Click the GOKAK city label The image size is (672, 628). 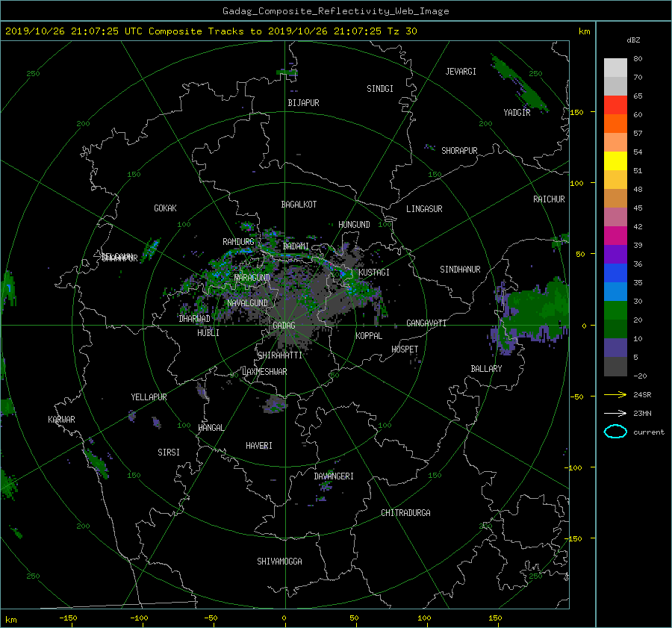[x=165, y=208]
